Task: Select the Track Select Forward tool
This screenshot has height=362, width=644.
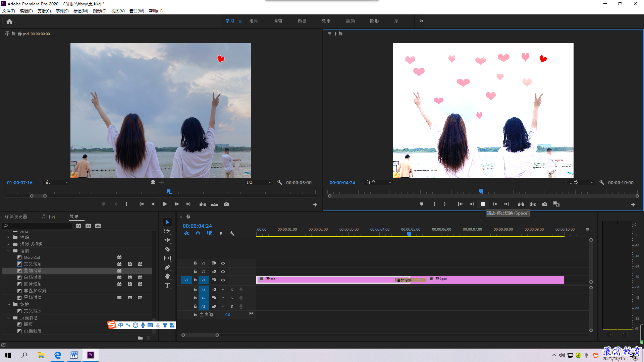Action: [x=167, y=231]
